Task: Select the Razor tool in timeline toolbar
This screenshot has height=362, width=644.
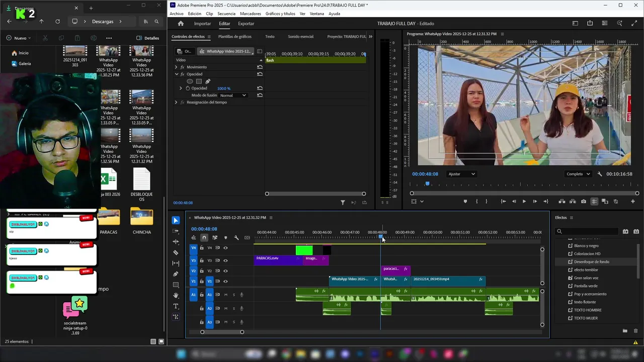Action: 176,252
